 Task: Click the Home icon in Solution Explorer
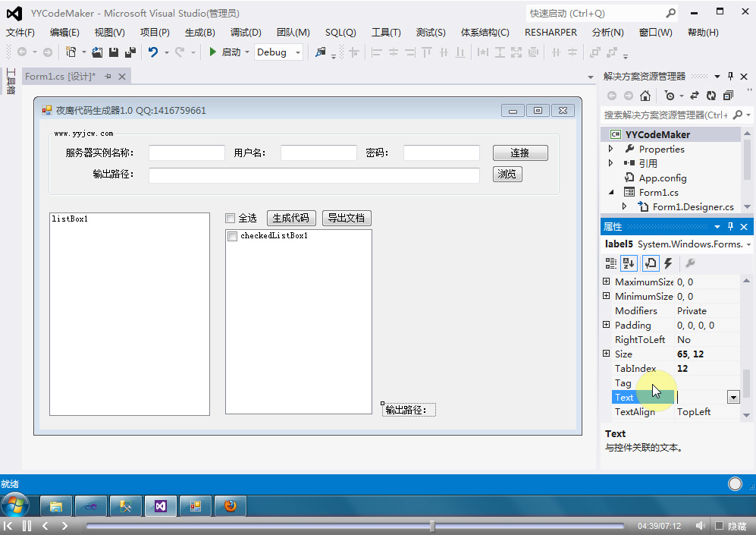click(645, 96)
